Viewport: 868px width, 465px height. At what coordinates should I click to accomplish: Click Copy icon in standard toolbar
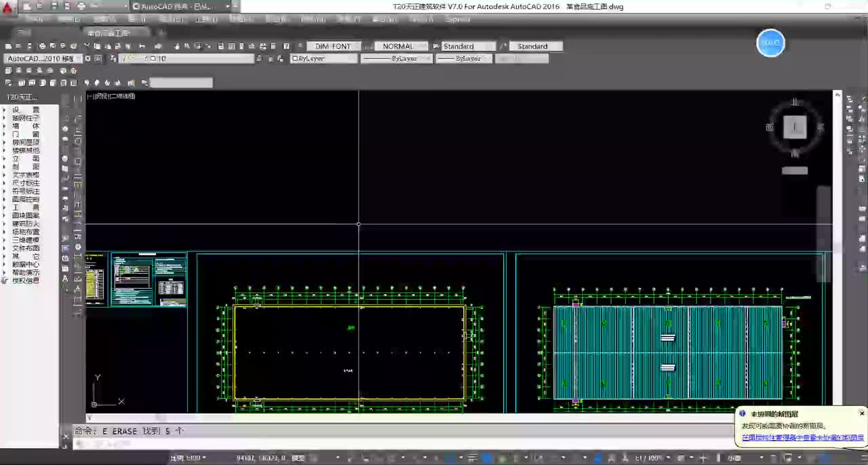pyautogui.click(x=97, y=46)
